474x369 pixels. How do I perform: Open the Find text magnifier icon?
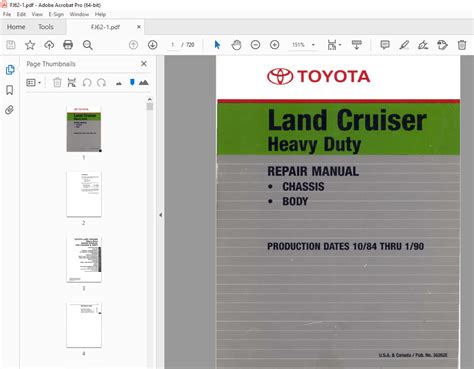[x=88, y=45]
